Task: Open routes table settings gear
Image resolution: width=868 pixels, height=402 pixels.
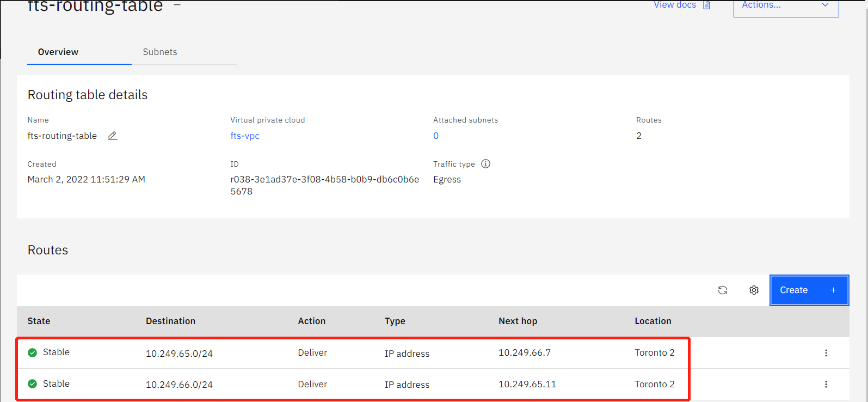Action: [754, 290]
